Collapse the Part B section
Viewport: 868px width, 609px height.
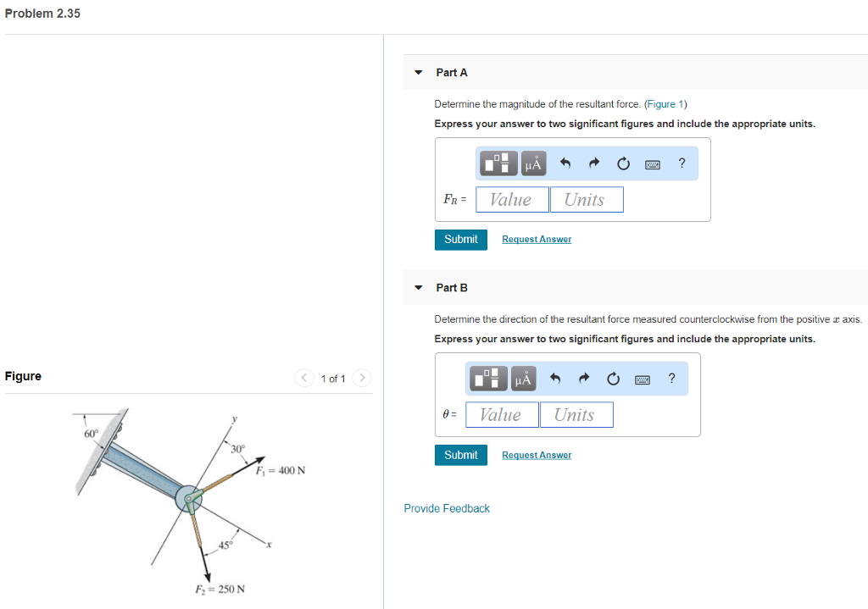(418, 288)
